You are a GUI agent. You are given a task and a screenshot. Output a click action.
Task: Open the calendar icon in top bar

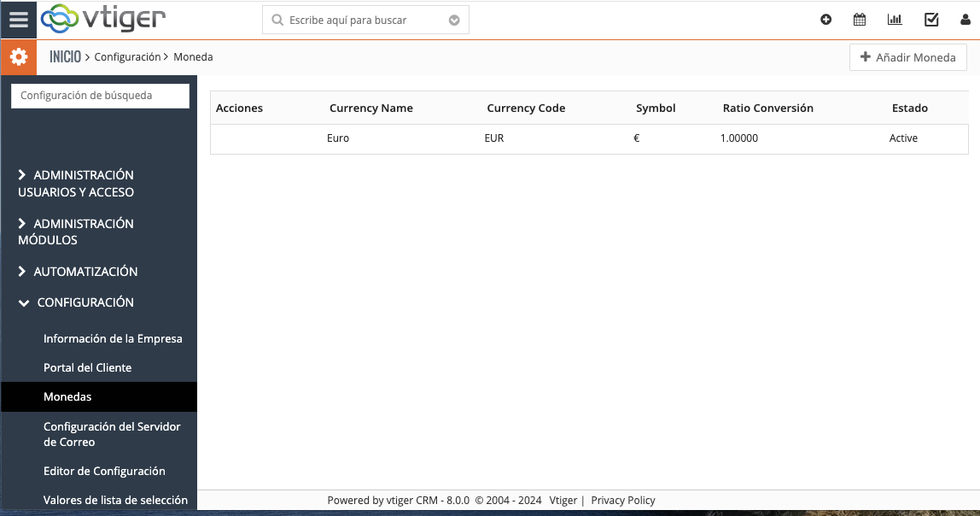point(860,20)
